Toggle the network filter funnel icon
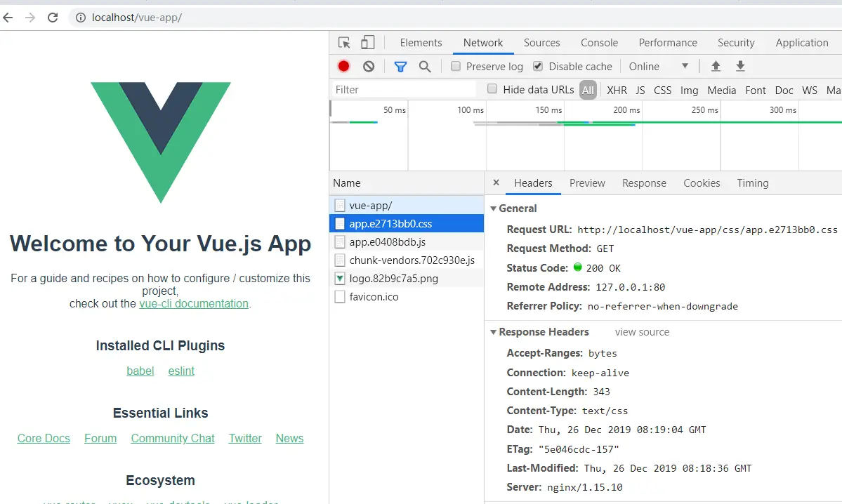 coord(400,67)
